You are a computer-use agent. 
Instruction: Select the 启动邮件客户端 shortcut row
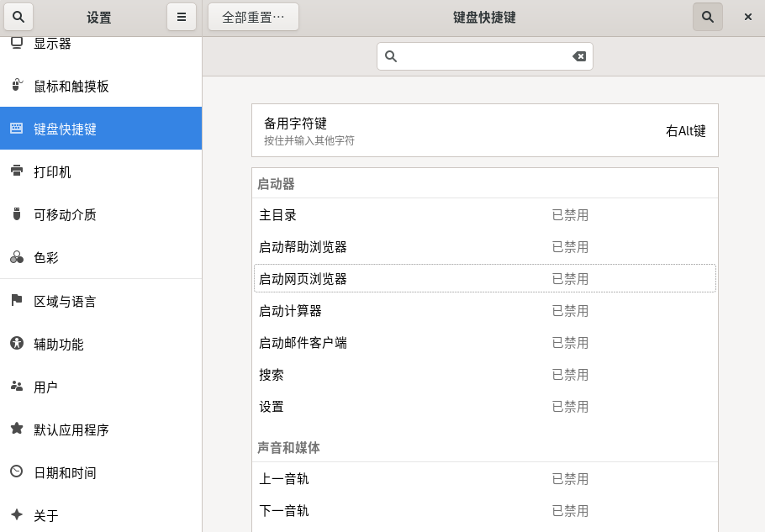[x=484, y=343]
